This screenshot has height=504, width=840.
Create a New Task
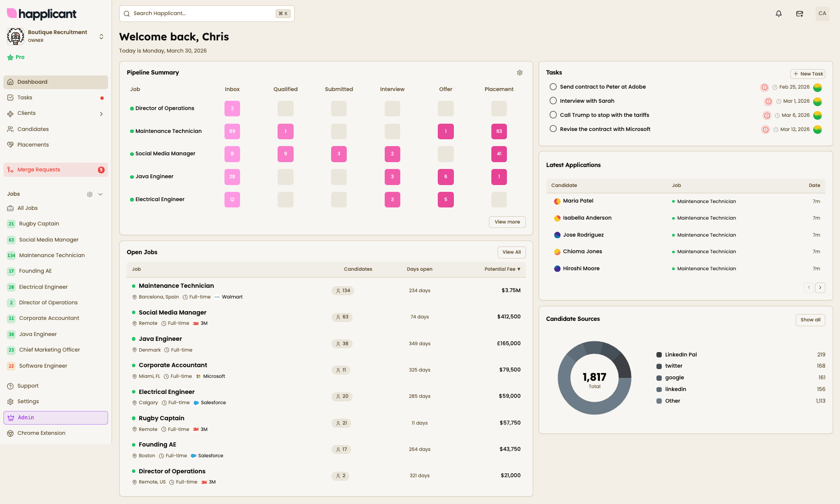click(807, 74)
